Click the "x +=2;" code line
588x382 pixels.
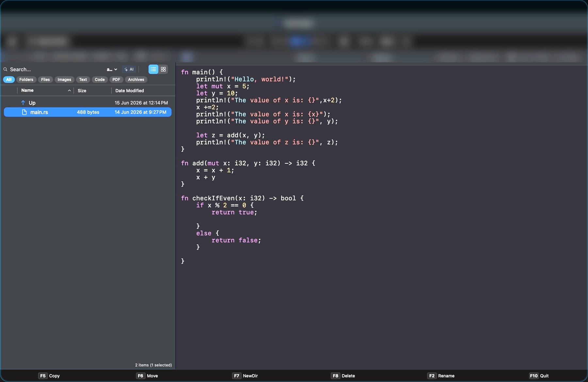(207, 107)
